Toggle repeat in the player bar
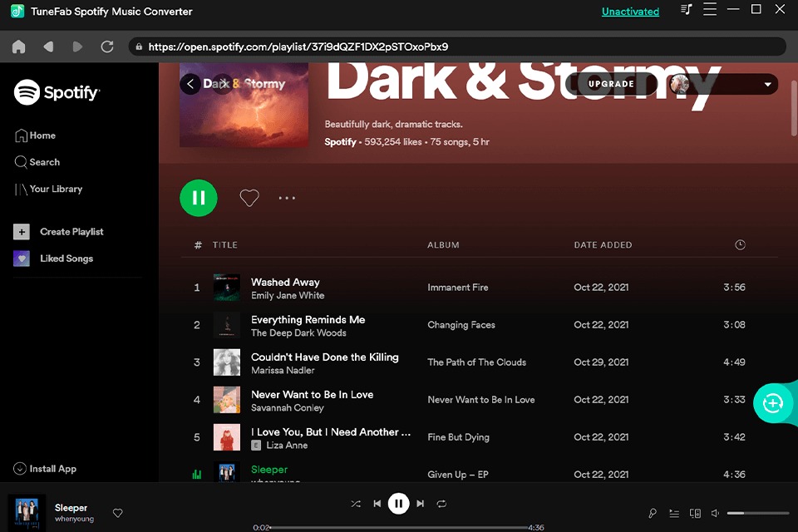This screenshot has height=532, width=798. point(441,504)
